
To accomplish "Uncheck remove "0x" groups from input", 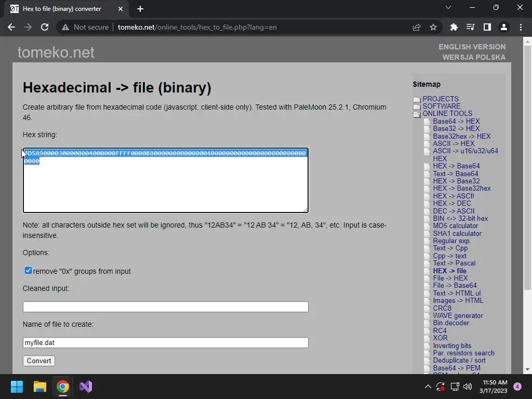I will click(28, 270).
